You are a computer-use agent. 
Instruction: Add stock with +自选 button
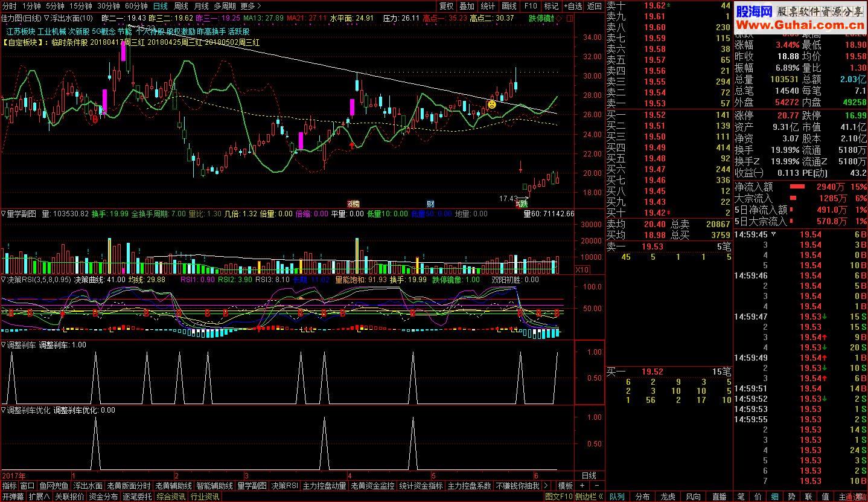point(573,6)
